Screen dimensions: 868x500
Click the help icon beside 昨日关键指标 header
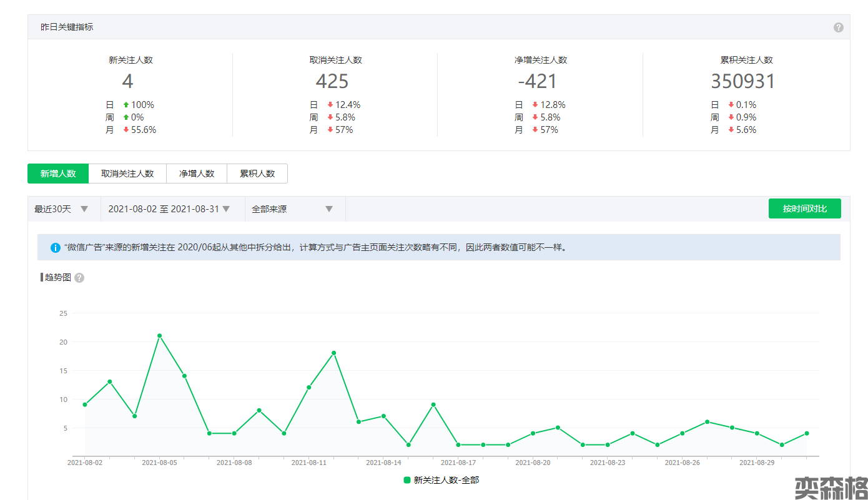(838, 27)
